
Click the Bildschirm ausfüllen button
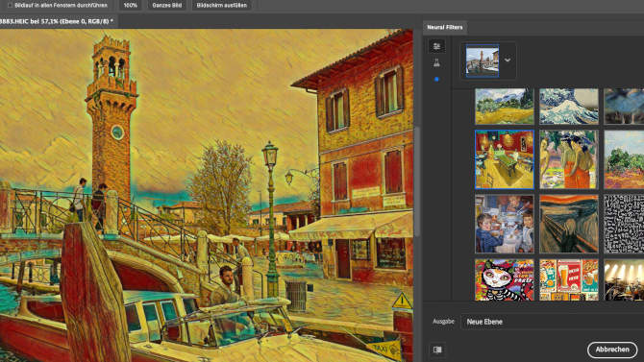222,6
